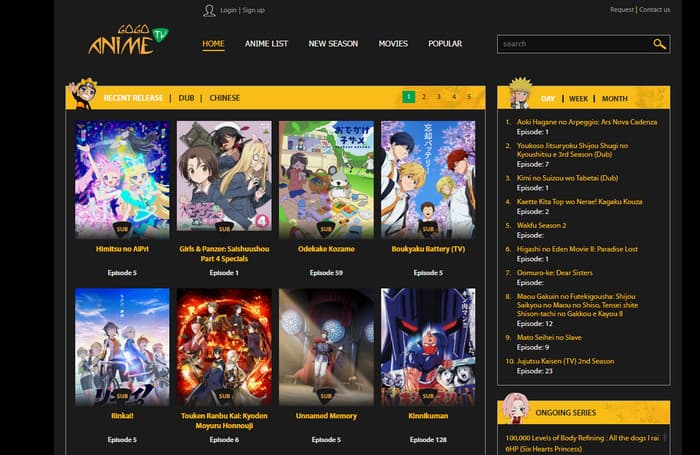Screen dimensions: 700x455
Task: Open the NEW SEASON menu
Action: [333, 43]
